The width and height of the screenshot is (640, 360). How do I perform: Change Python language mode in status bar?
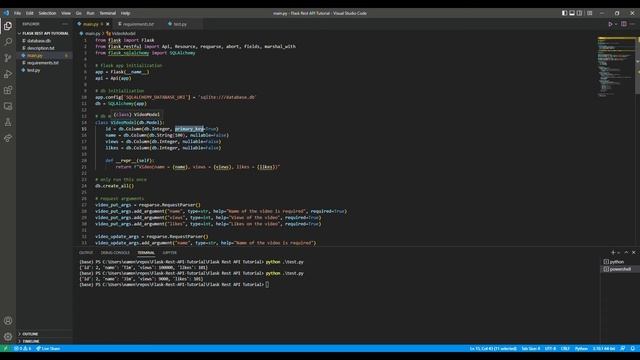[581, 349]
